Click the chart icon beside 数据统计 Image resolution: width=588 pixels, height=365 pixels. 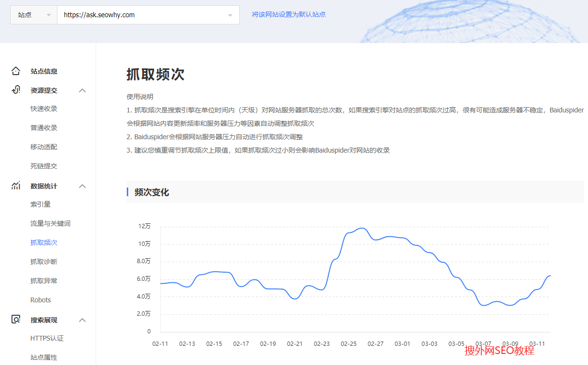point(16,186)
